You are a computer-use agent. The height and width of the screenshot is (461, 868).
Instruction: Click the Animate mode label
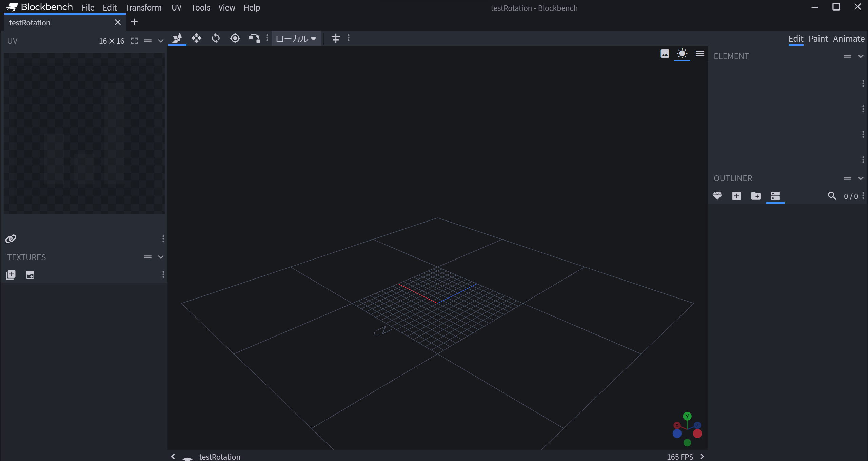(848, 39)
